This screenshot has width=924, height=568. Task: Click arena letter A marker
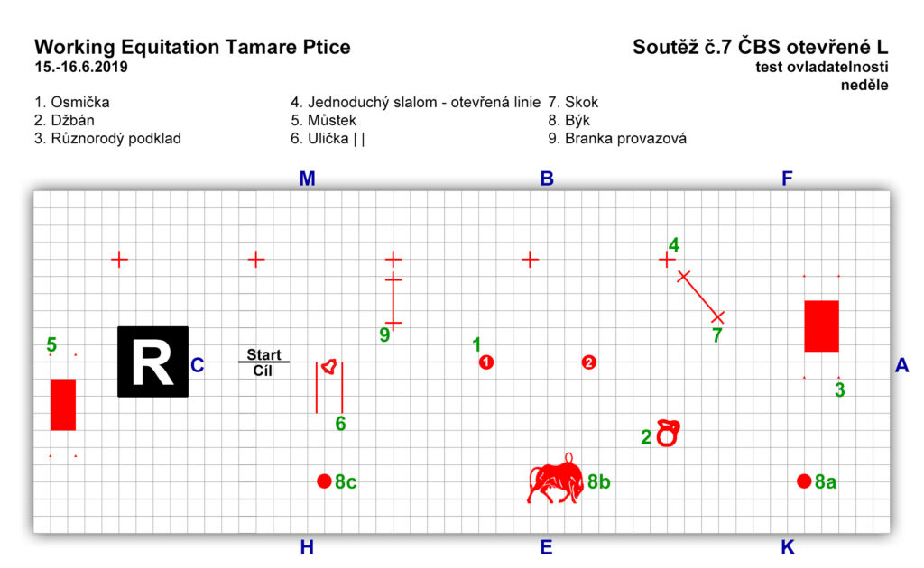tap(901, 365)
